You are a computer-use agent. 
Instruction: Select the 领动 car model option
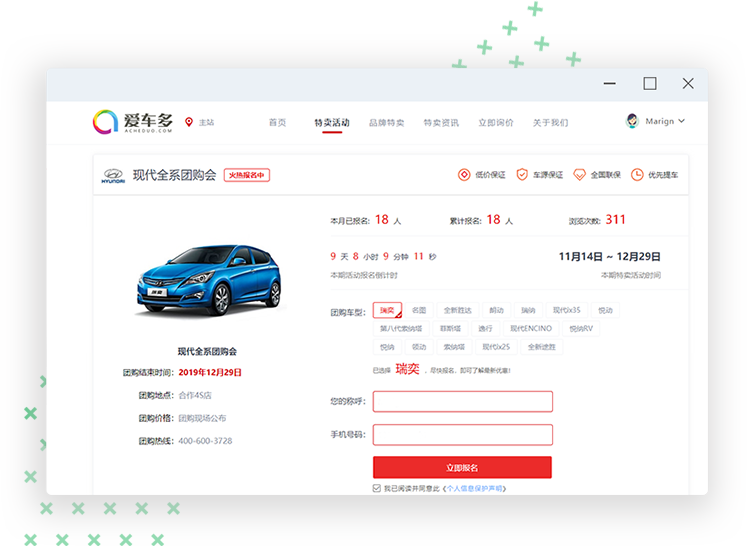click(419, 347)
